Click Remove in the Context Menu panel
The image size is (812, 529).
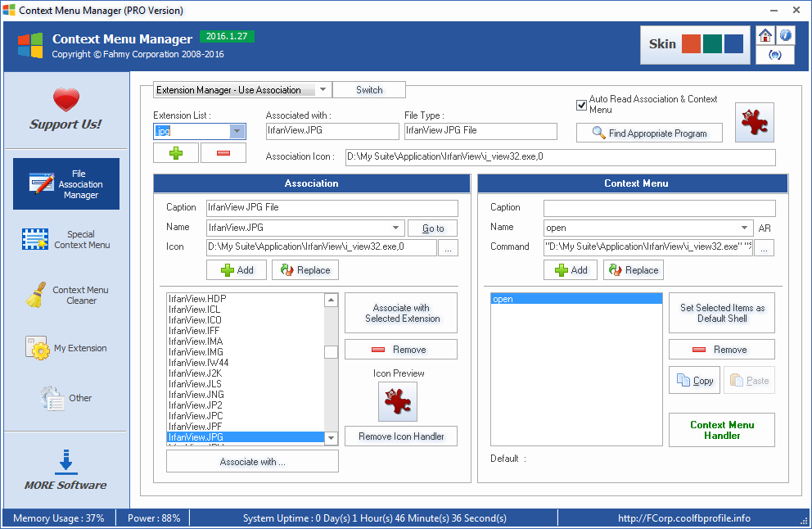pyautogui.click(x=722, y=349)
